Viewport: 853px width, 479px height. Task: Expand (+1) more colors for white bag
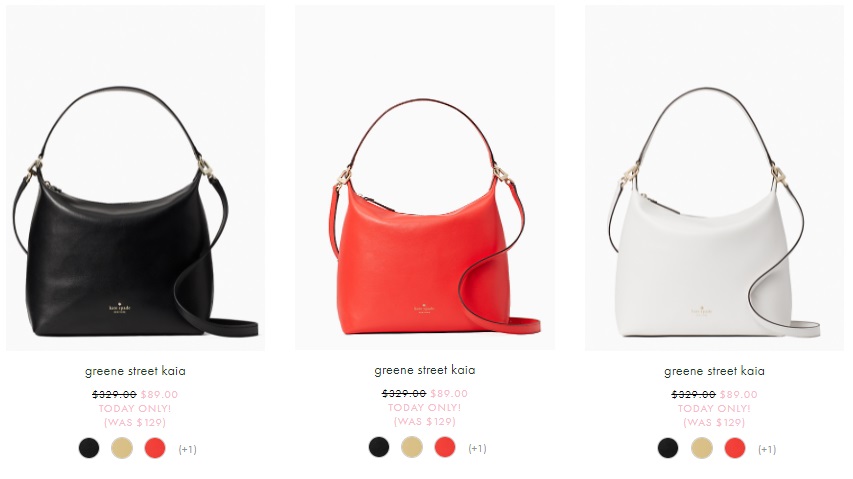[x=767, y=449]
